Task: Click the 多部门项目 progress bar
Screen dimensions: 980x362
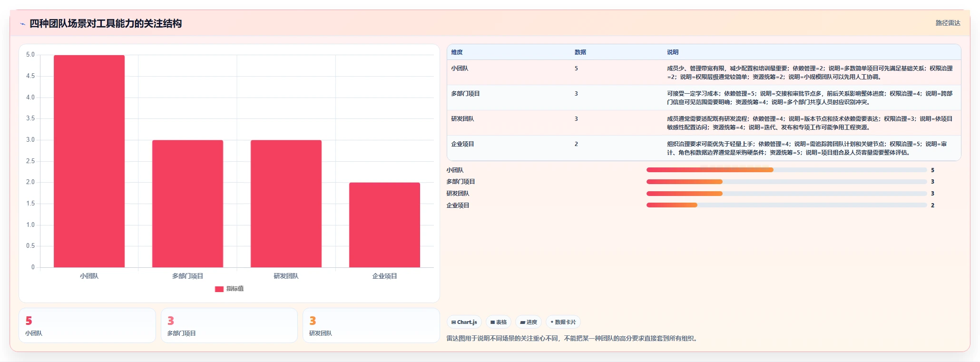Action: tap(786, 182)
